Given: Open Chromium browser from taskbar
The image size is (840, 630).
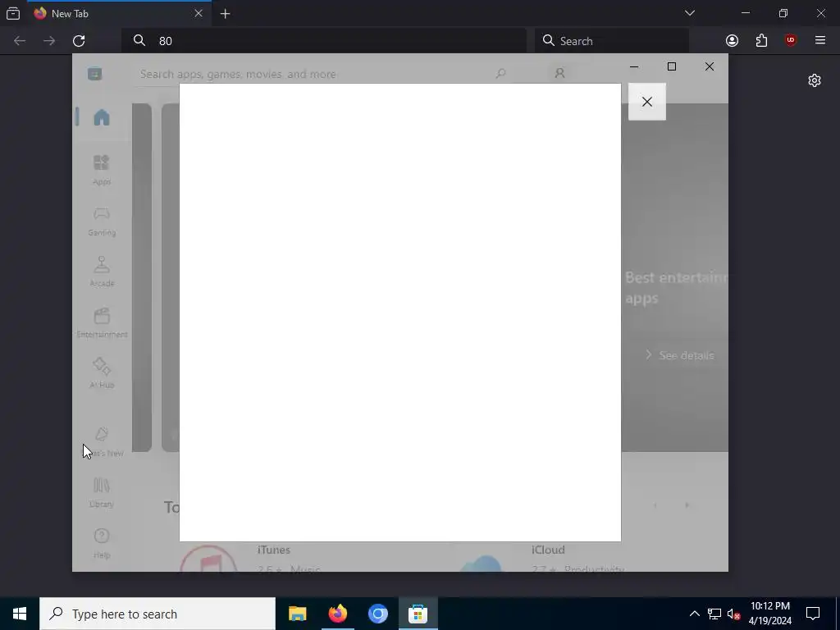Looking at the screenshot, I should click(377, 614).
